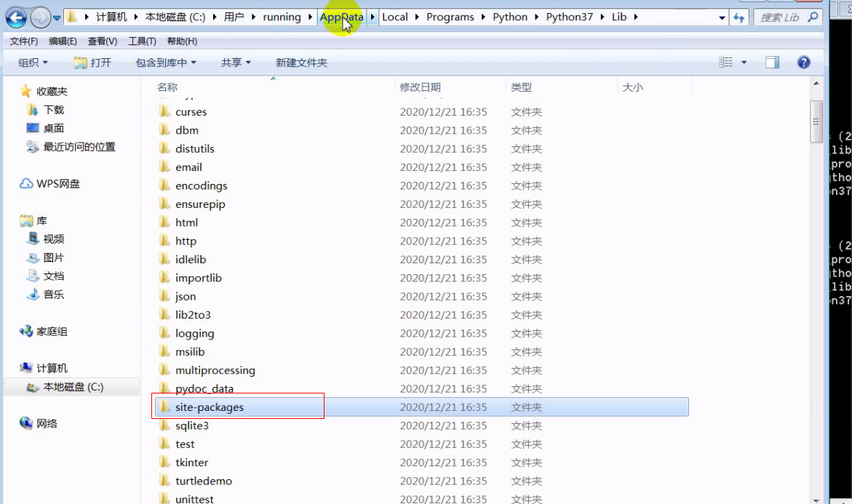Viewport: 852px width, 504px height.
Task: Click running in the address breadcrumb
Action: pos(282,17)
